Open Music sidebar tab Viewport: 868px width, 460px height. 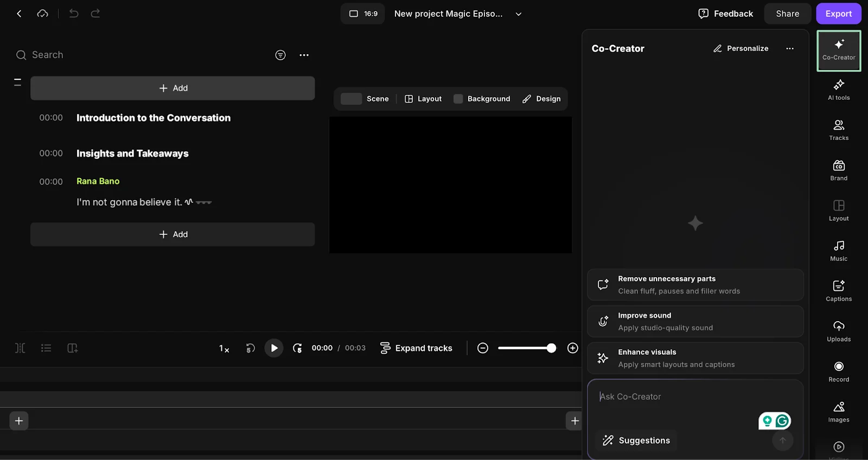click(x=839, y=251)
